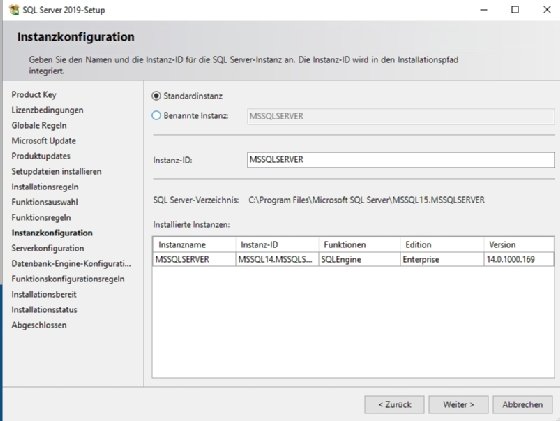Click the Instanzkonfiguration page heading
This screenshot has height=421, width=560.
tap(76, 37)
